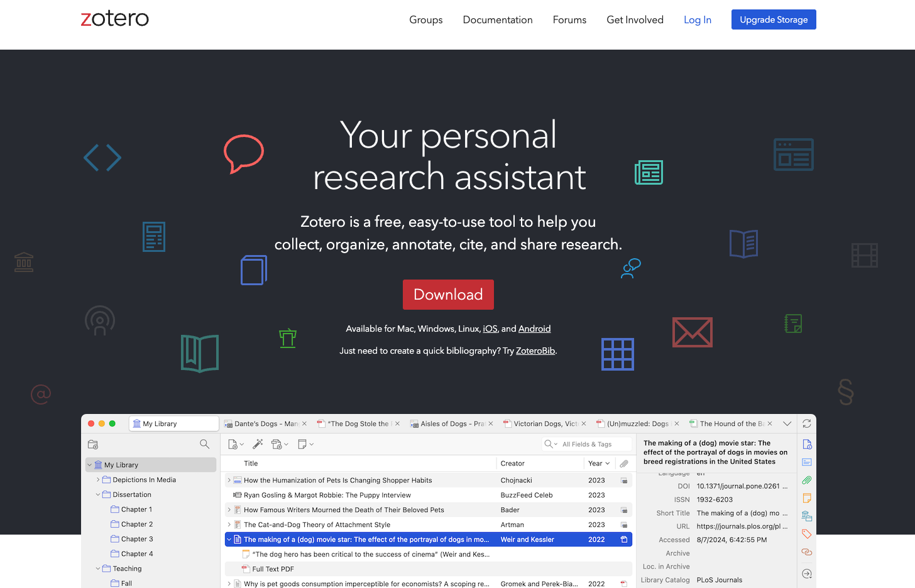Click the New Item toolbar icon

(233, 444)
